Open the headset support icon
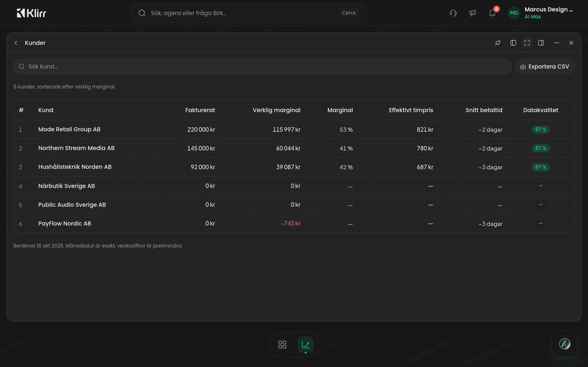588x367 pixels. (x=453, y=13)
